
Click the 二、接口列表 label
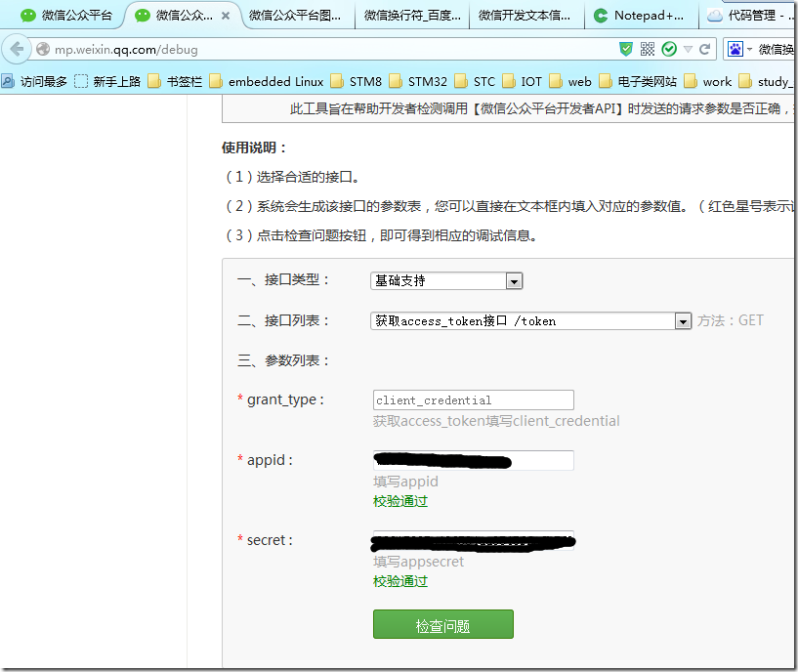pyautogui.click(x=283, y=320)
